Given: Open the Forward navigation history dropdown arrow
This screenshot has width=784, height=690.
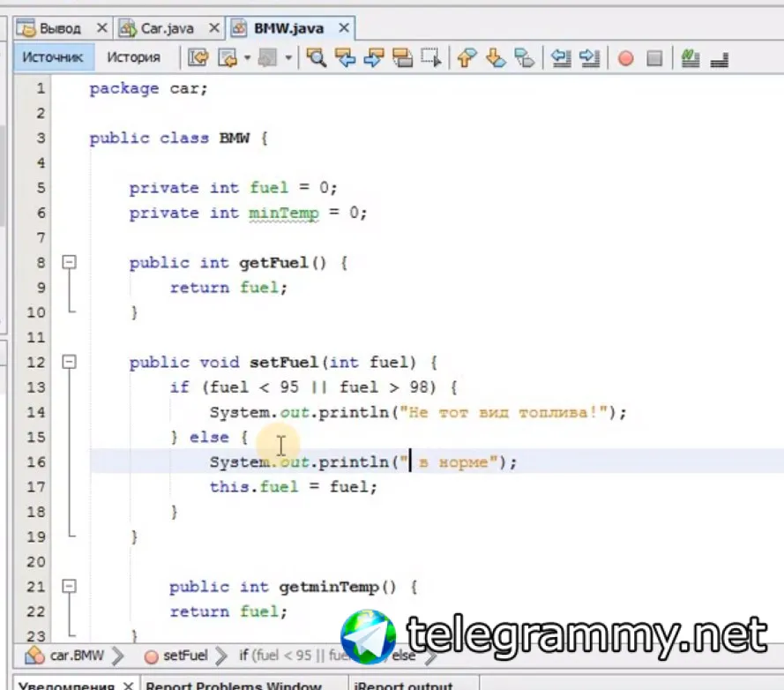Looking at the screenshot, I should (x=288, y=57).
